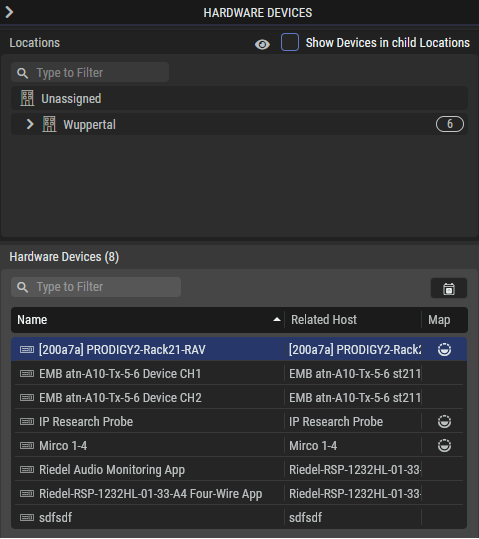
Task: Open map icon for Mirco 1-4 row
Action: click(444, 446)
